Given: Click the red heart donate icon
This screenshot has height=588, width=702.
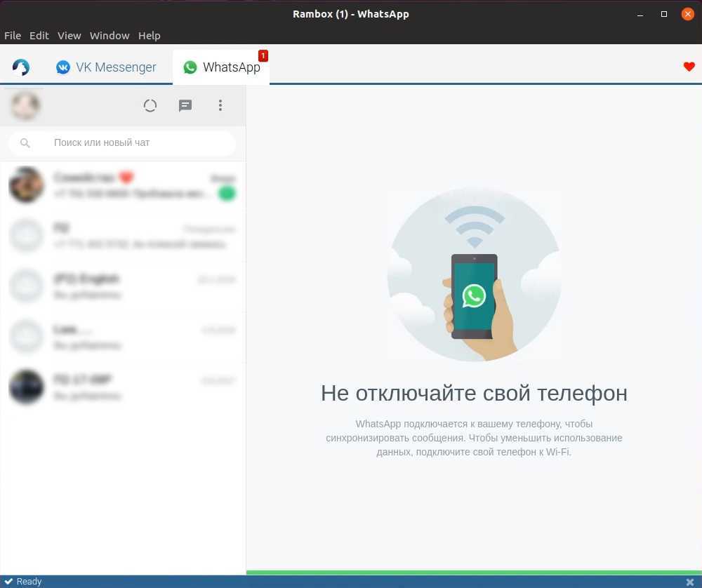Looking at the screenshot, I should coord(689,67).
